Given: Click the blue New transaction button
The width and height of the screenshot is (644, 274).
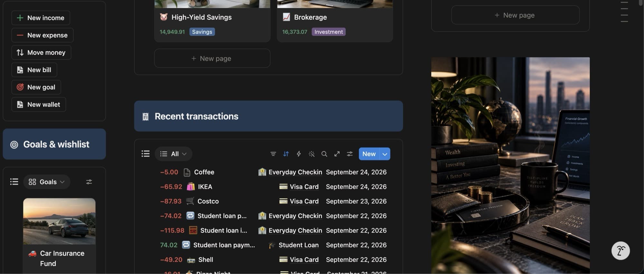Looking at the screenshot, I should click(369, 154).
